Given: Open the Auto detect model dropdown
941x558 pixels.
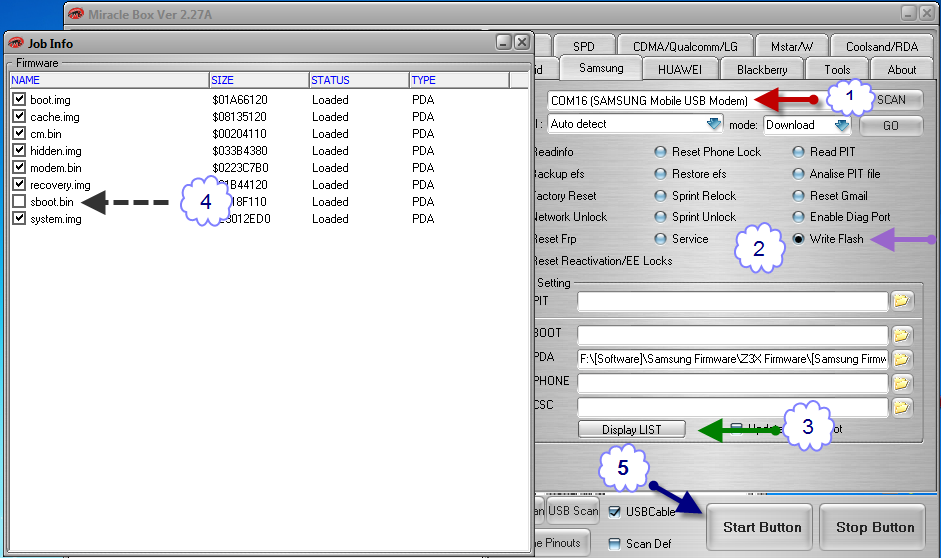Looking at the screenshot, I should coord(714,124).
